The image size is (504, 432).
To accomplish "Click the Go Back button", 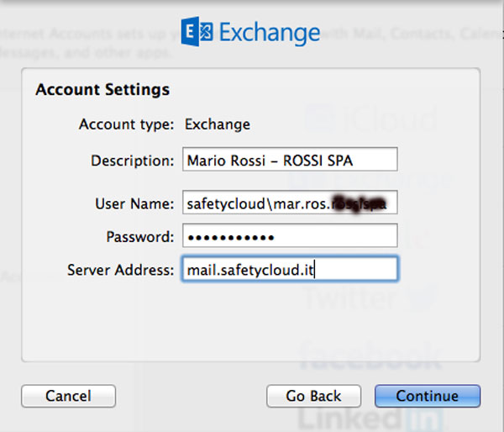I will coord(313,396).
